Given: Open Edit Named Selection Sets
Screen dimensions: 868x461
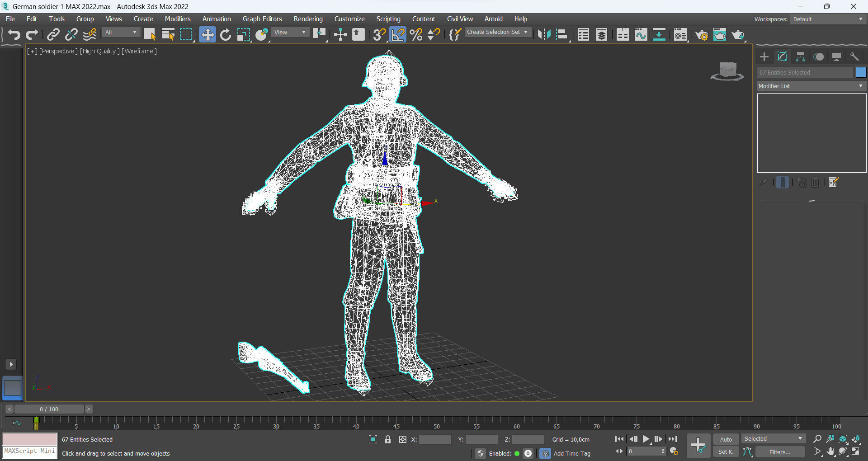Looking at the screenshot, I should click(455, 34).
